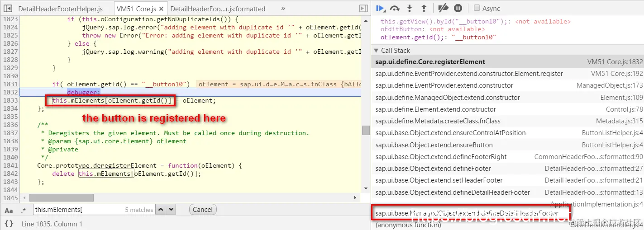The width and height of the screenshot is (644, 230).
Task: Select ManagedObject.extend.constructor stack frame
Action: [x=507, y=98]
